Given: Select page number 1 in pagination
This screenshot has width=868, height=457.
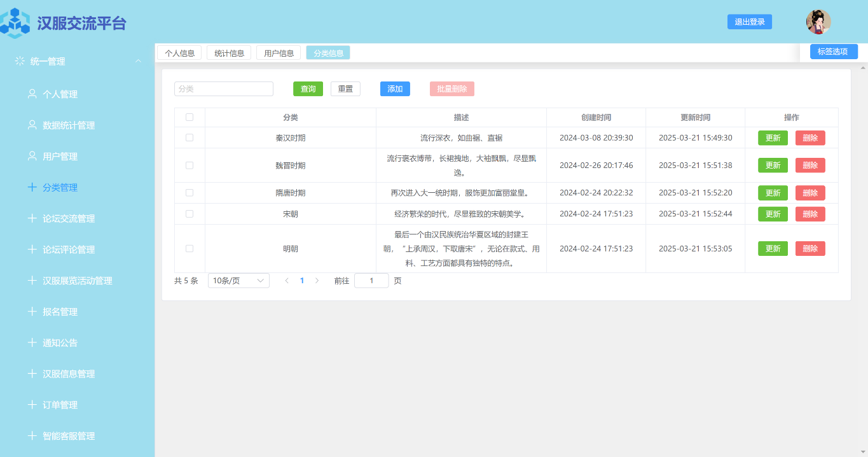Looking at the screenshot, I should (x=302, y=281).
